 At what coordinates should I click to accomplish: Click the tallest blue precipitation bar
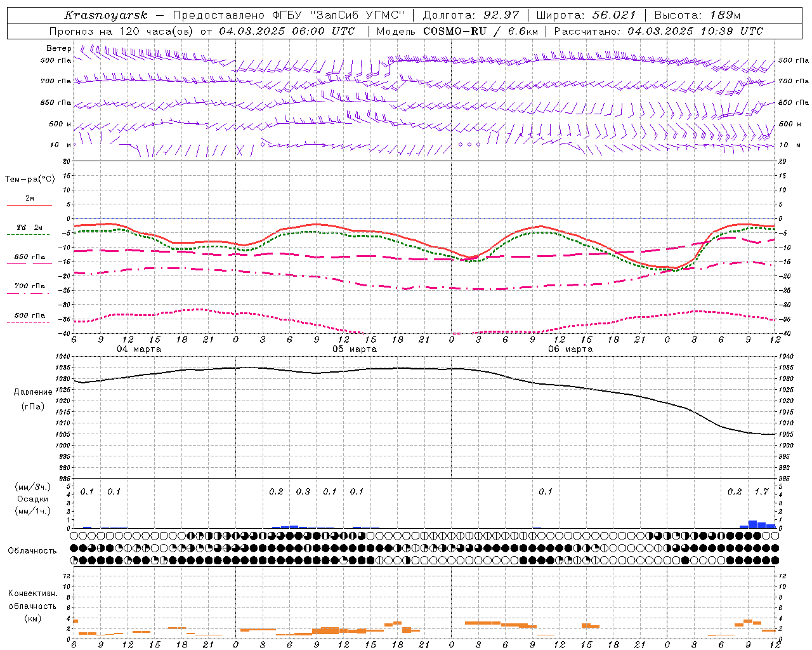pyautogui.click(x=753, y=524)
